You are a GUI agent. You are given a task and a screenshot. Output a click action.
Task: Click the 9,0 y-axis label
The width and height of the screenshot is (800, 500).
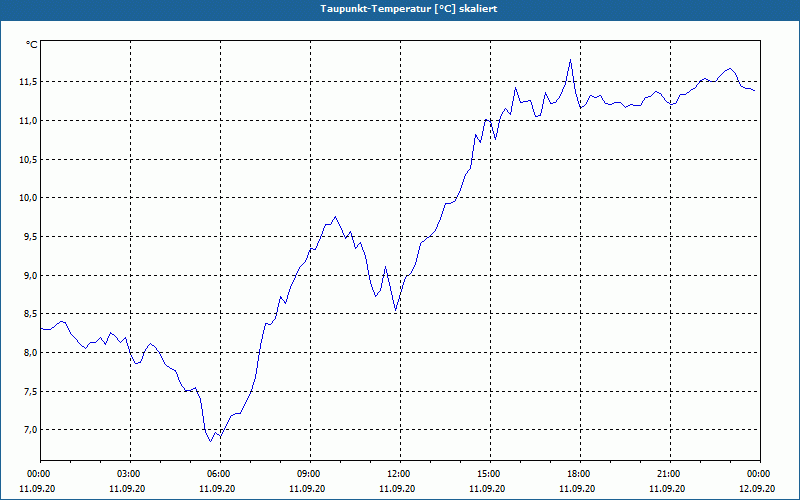coord(29,275)
